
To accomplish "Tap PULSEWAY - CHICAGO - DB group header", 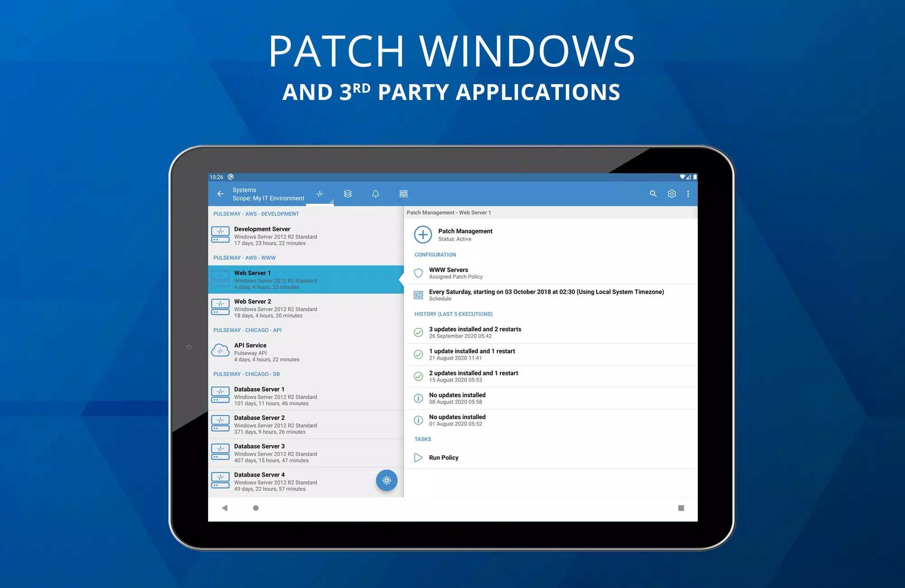I will [247, 374].
